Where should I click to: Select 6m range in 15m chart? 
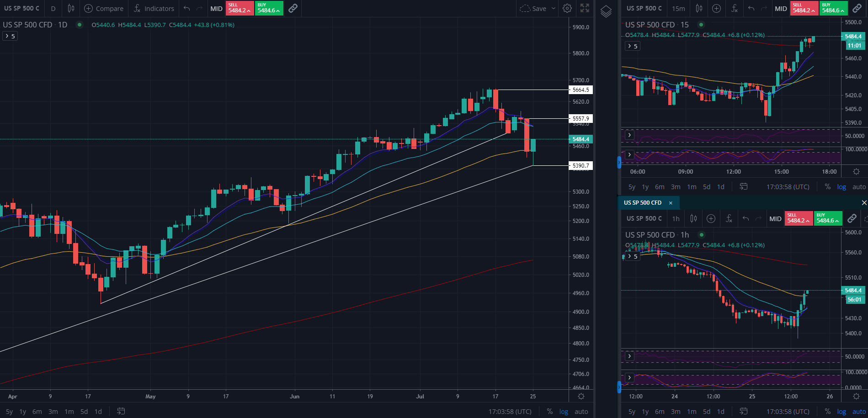pos(660,186)
